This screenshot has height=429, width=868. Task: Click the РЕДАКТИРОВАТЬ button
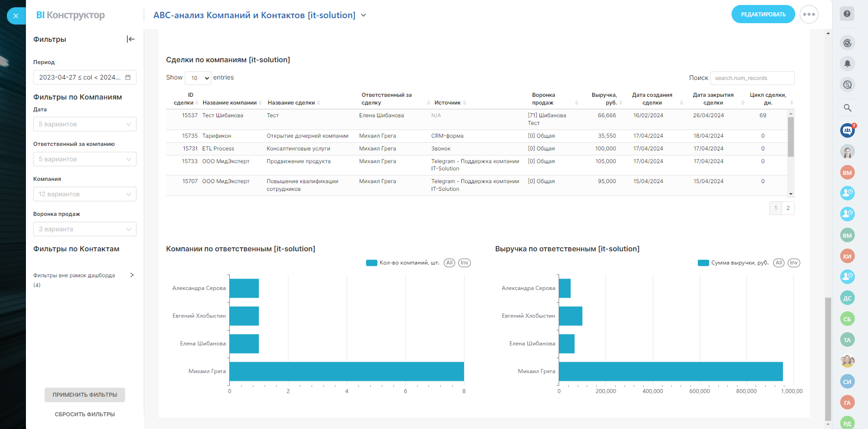click(763, 15)
